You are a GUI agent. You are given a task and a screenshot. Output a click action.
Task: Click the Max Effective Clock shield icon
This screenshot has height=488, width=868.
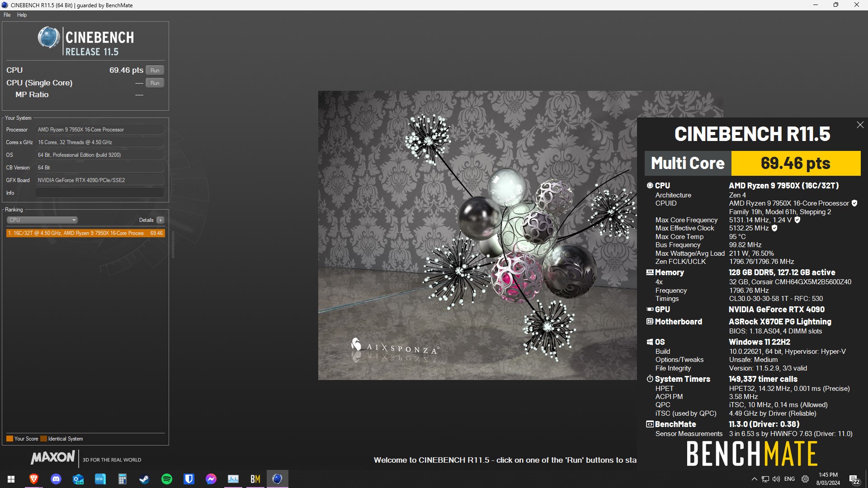[774, 228]
